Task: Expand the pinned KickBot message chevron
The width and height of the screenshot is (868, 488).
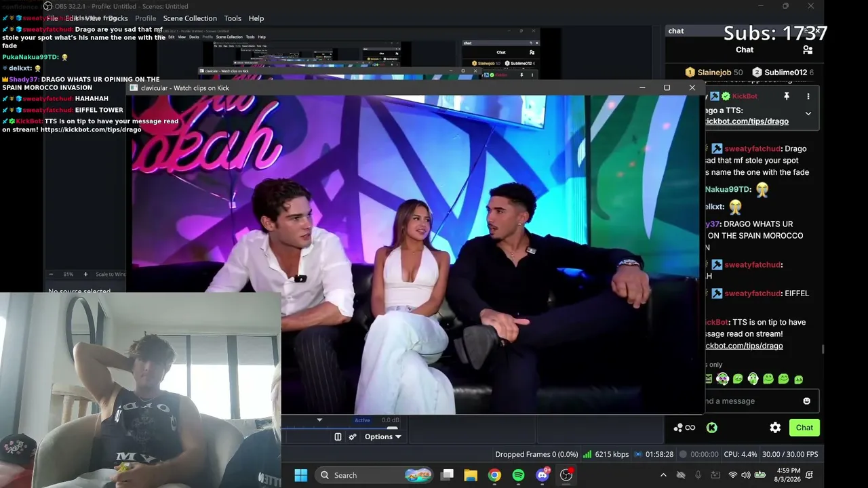Action: coord(808,114)
